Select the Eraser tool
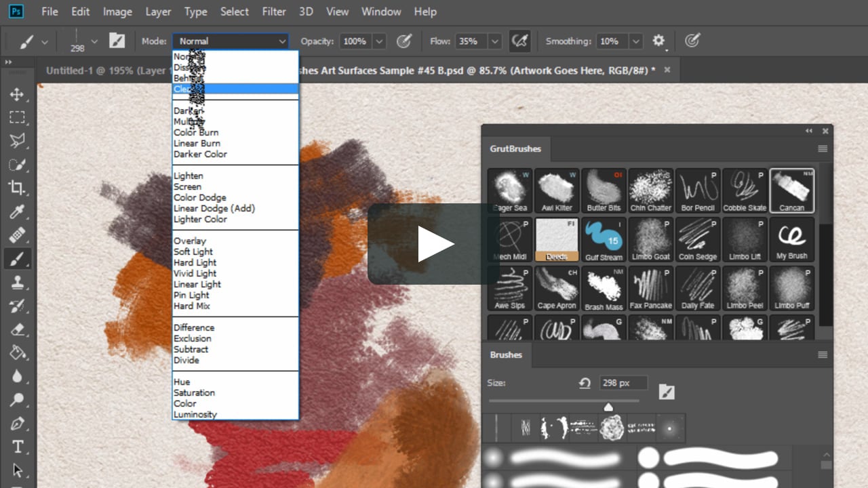 coord(18,329)
